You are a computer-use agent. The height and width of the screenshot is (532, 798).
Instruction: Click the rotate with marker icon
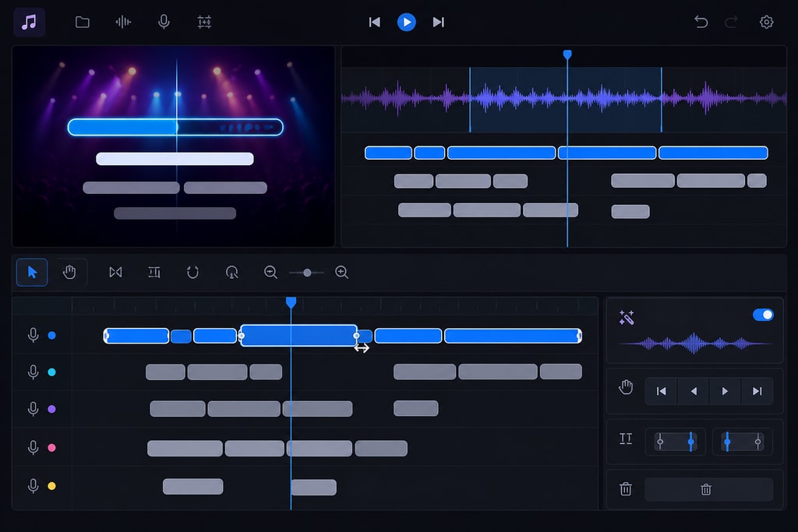point(231,272)
